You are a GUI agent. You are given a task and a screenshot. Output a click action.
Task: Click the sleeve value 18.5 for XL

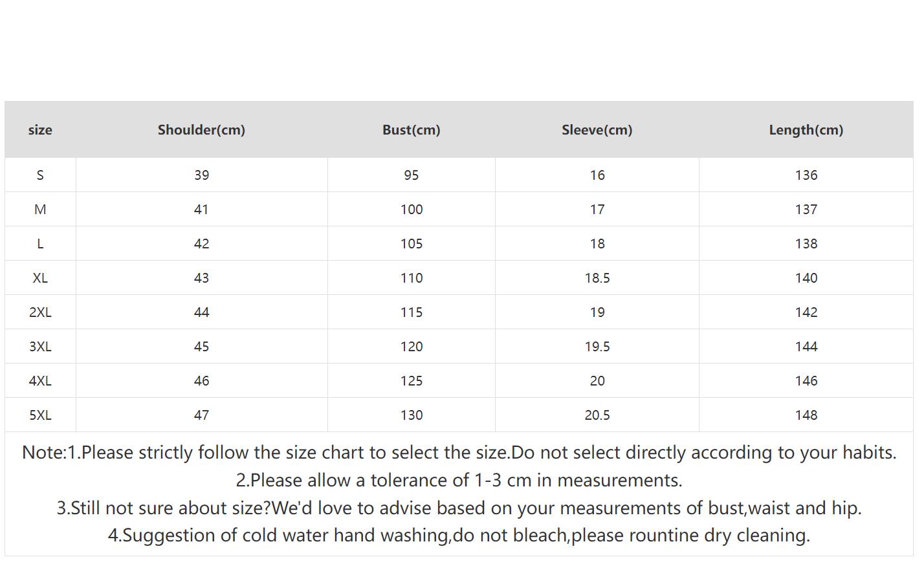tap(597, 278)
